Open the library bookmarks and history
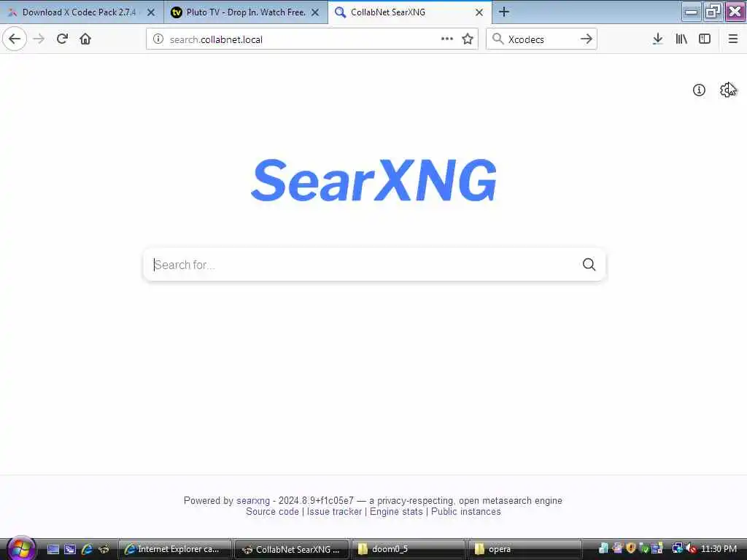Screen dimensions: 747x560 point(681,39)
